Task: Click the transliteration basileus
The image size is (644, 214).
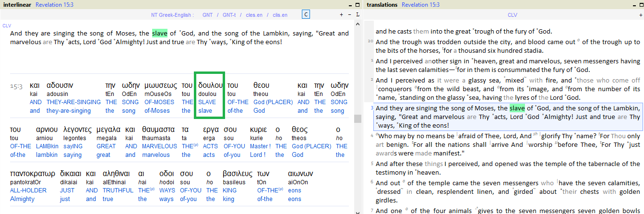Action: pos(234,182)
